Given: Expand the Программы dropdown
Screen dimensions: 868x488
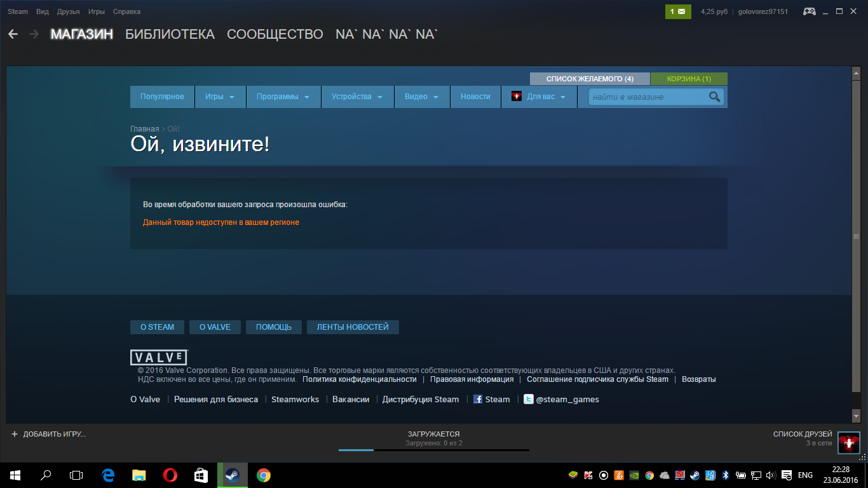Looking at the screenshot, I should click(x=283, y=97).
